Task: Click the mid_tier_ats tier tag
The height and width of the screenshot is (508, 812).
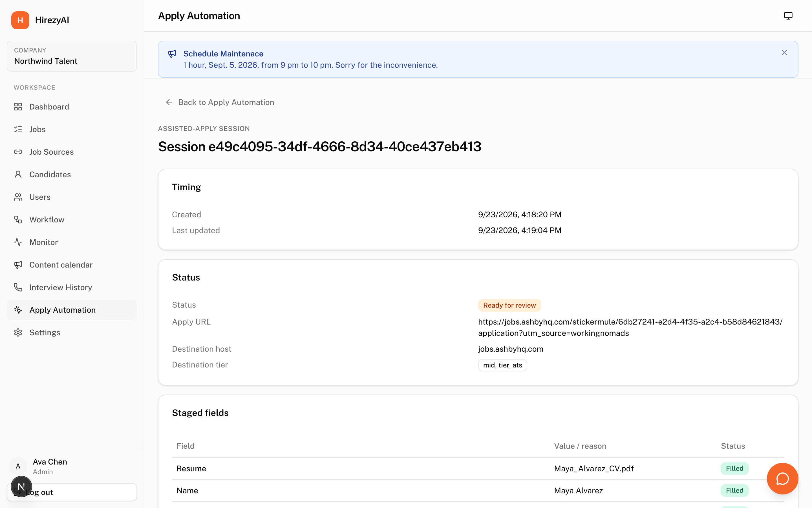Action: (x=502, y=365)
